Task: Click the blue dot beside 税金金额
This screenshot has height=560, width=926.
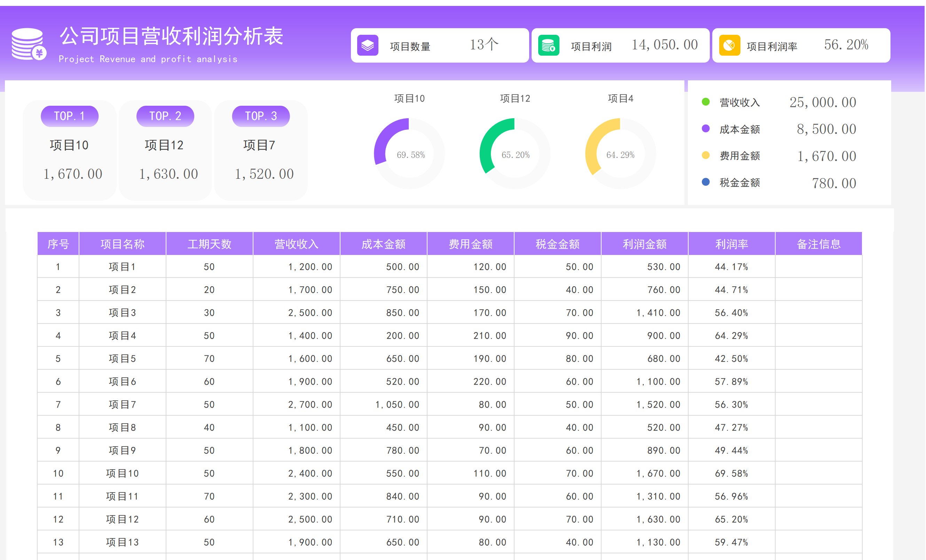Action: pos(705,182)
